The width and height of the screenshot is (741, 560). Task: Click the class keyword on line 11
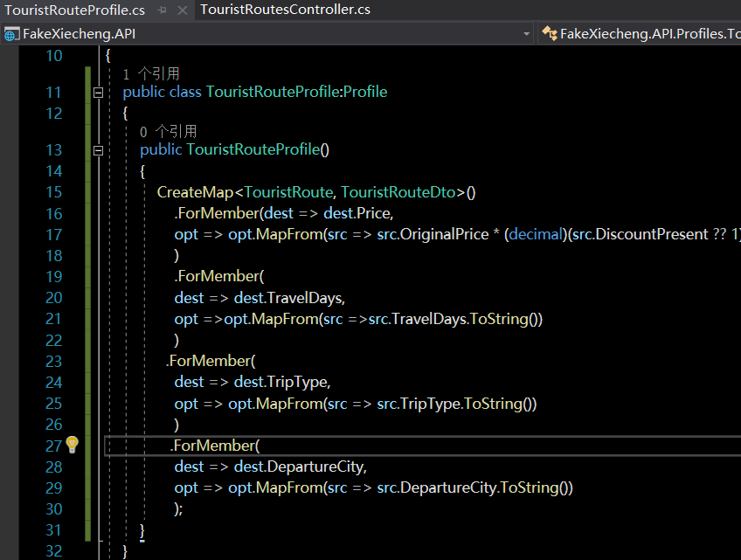pyautogui.click(x=185, y=92)
